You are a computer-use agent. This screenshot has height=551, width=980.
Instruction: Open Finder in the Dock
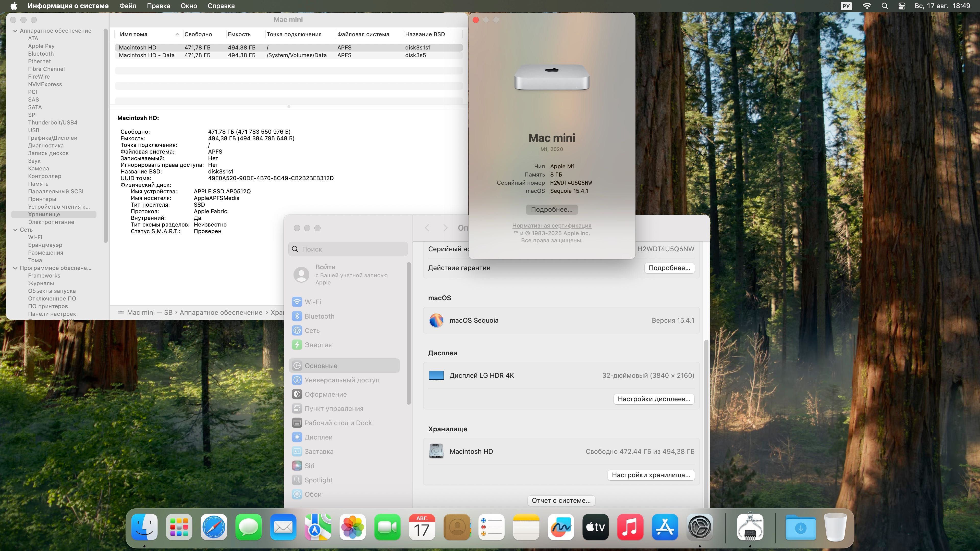click(x=144, y=527)
